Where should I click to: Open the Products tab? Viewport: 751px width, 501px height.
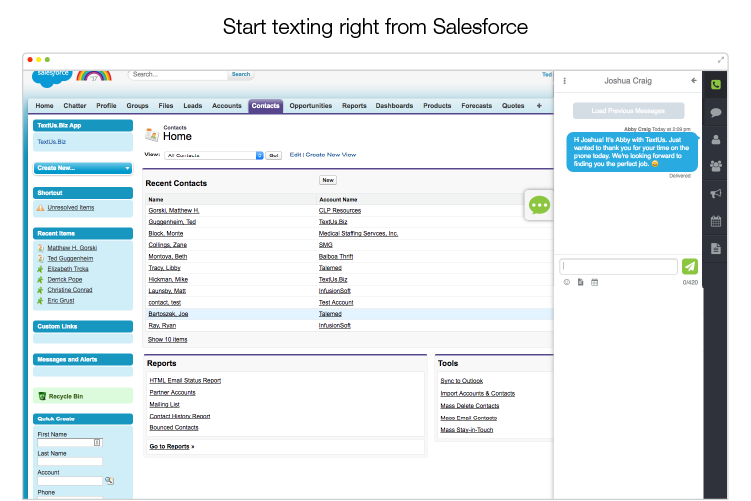tap(437, 105)
